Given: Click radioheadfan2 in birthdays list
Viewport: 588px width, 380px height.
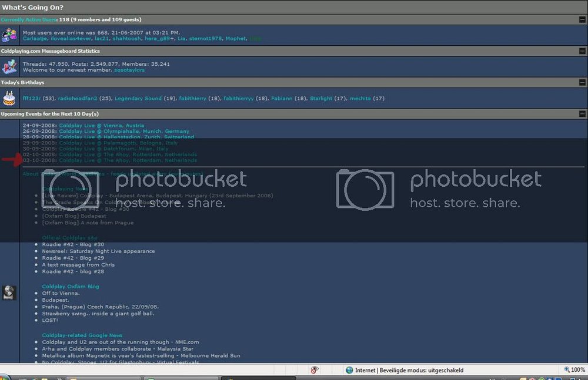Looking at the screenshot, I should click(78, 99).
